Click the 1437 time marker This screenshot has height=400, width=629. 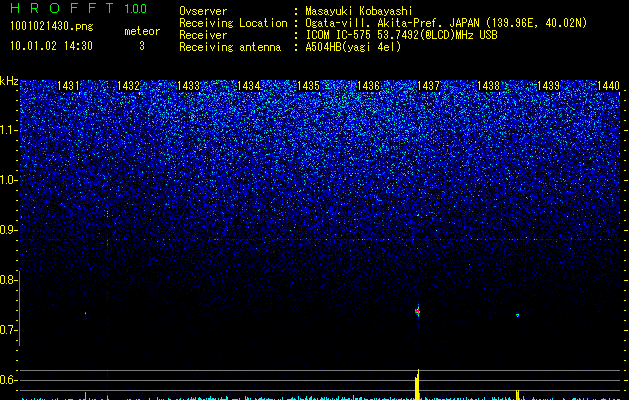[428, 85]
